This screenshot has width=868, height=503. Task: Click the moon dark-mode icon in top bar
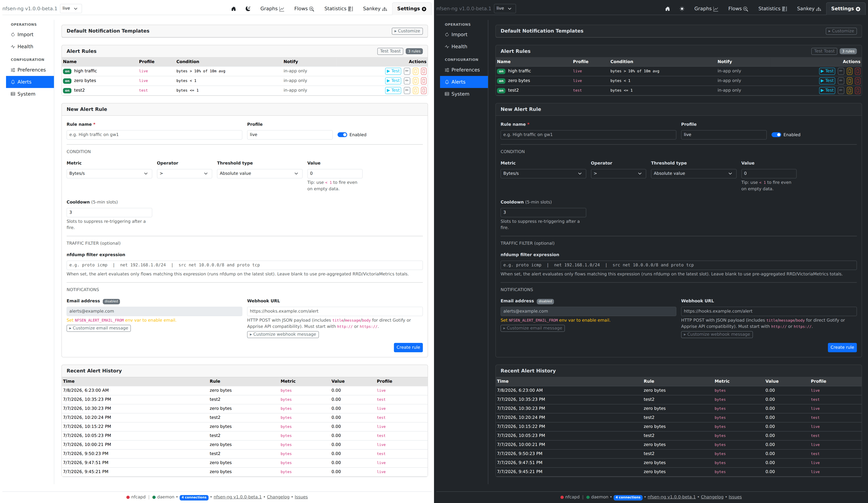click(x=248, y=9)
